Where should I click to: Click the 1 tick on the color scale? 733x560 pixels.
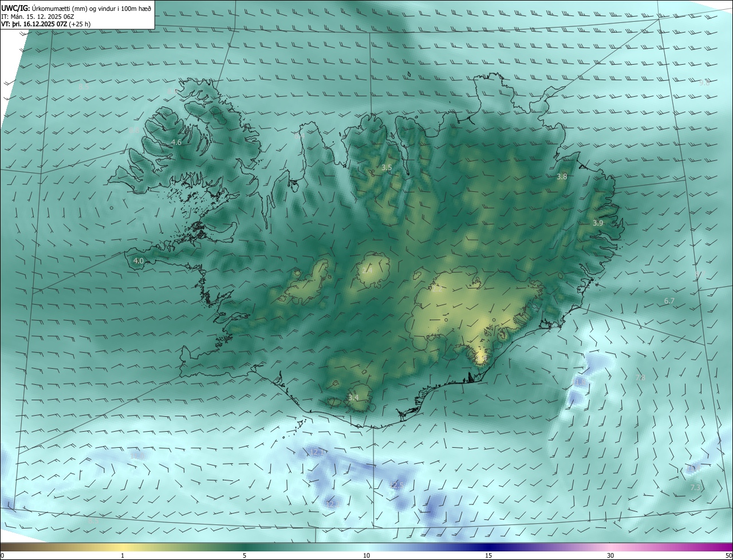click(123, 555)
